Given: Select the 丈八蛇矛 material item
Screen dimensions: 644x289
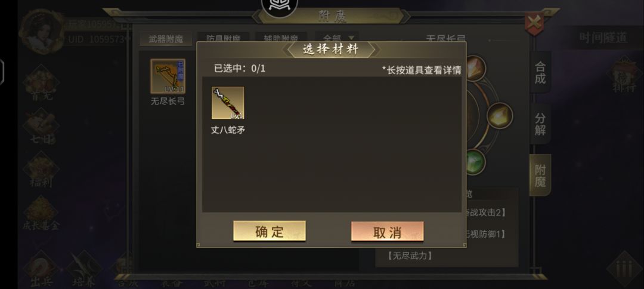Looking at the screenshot, I should coord(228,103).
